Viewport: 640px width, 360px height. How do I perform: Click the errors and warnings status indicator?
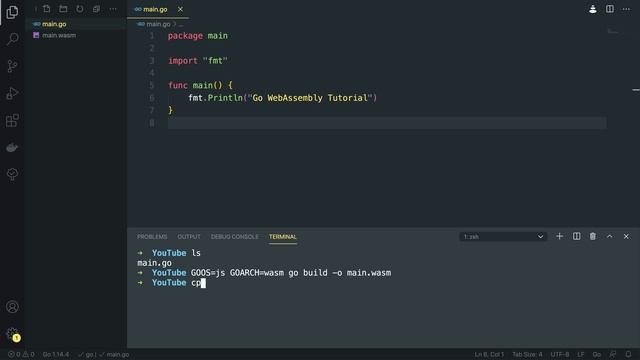[x=21, y=354]
